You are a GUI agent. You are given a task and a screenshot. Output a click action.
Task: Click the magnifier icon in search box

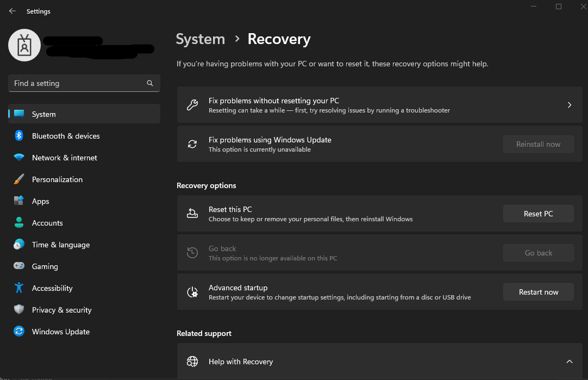pyautogui.click(x=150, y=83)
